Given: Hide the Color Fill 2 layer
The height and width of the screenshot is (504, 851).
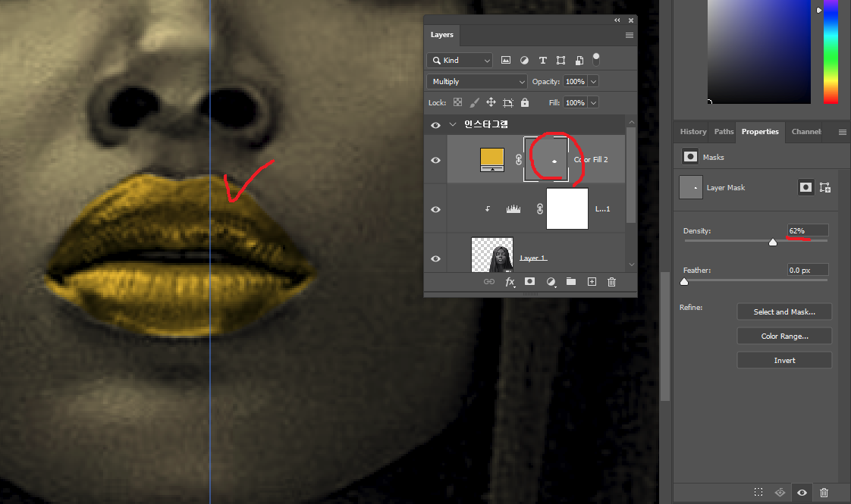Looking at the screenshot, I should pyautogui.click(x=435, y=160).
